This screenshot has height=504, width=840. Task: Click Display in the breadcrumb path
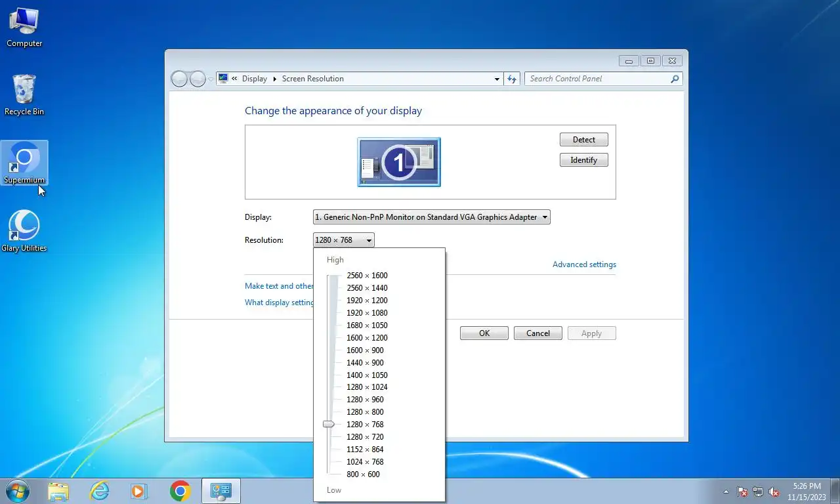coord(255,79)
